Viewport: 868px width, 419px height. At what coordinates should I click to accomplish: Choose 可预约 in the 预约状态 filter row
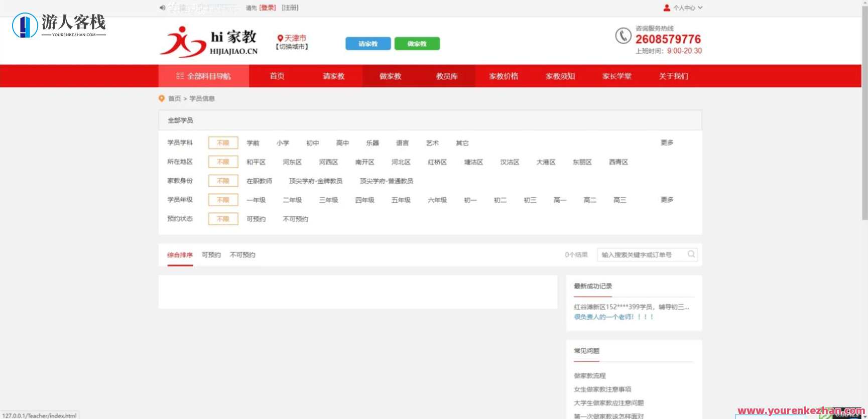pos(256,219)
